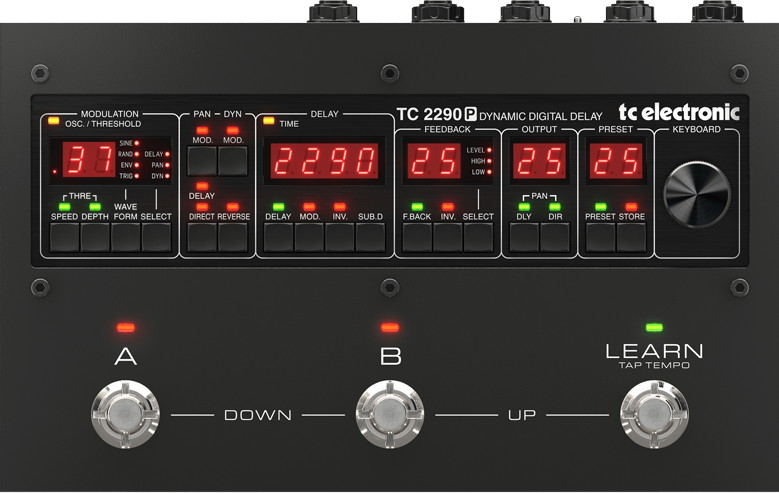Toggle the Delay section MOD. button
779x493 pixels.
tap(309, 237)
